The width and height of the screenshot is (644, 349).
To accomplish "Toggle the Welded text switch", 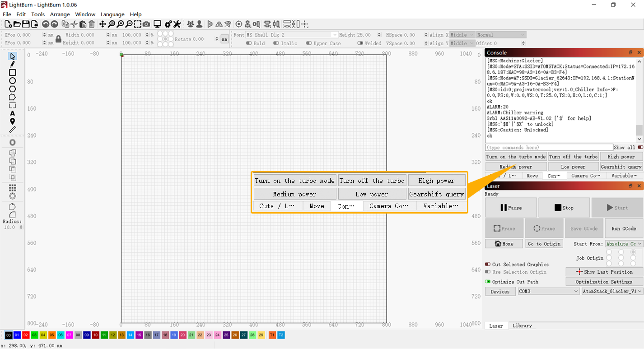I will tap(360, 43).
